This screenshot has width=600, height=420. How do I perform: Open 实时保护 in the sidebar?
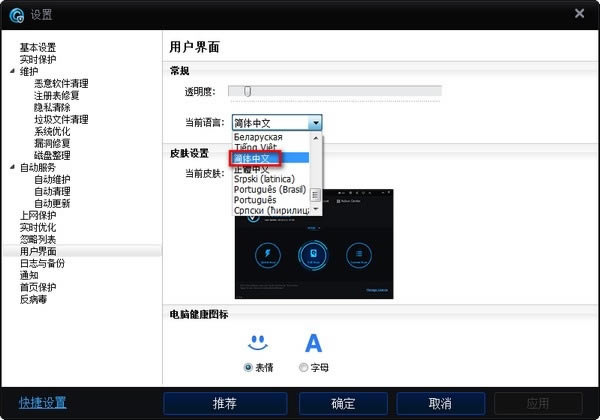[x=38, y=59]
